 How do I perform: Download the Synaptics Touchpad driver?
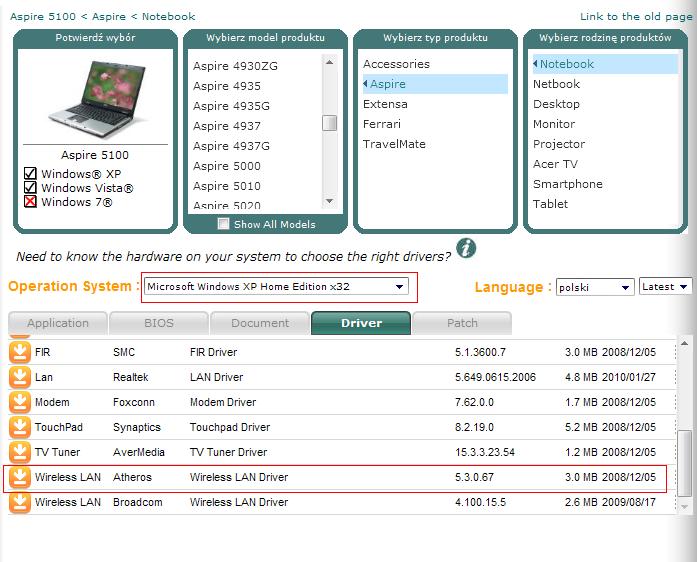20,427
